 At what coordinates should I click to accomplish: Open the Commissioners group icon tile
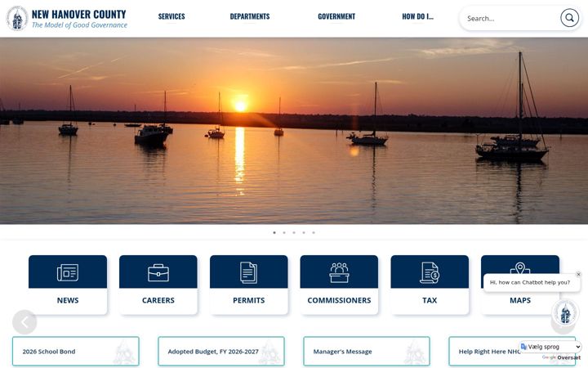click(x=339, y=272)
